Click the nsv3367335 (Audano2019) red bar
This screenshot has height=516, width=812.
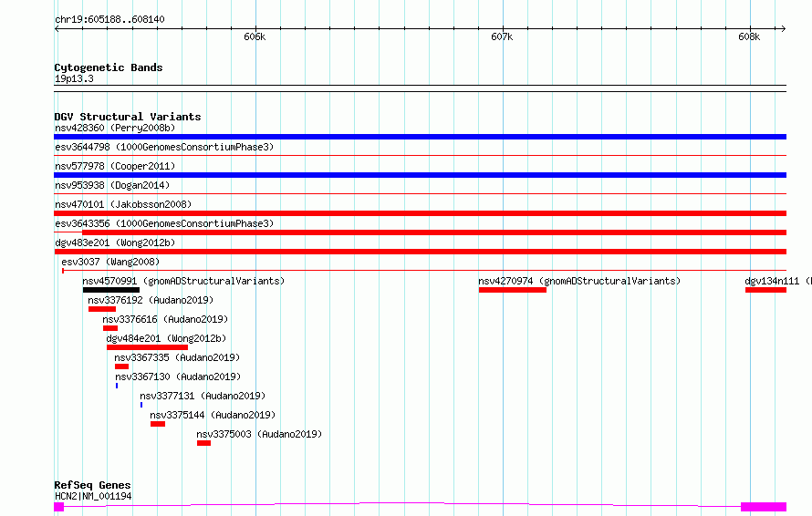coord(121,366)
